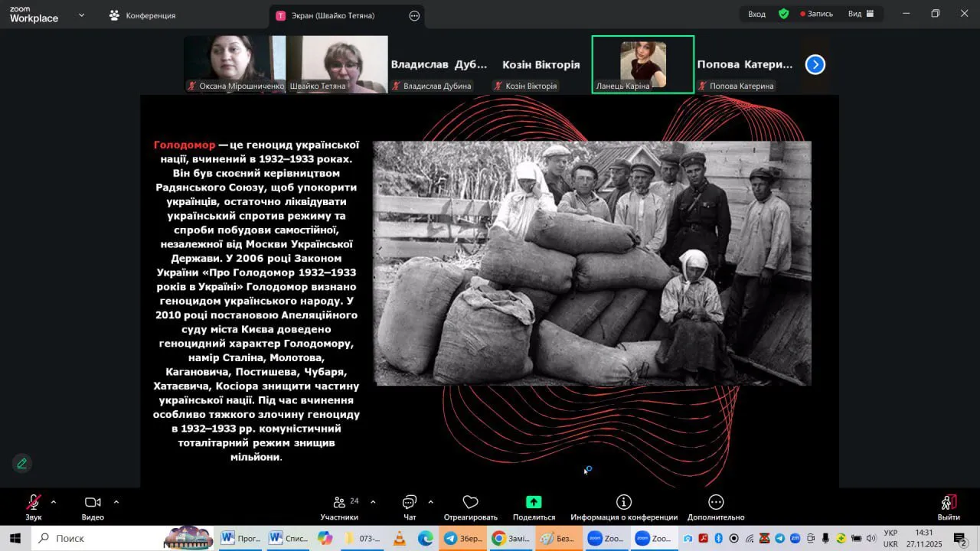Open the More options ellipsis
Screen dimensions: 980x551
[x=716, y=503]
